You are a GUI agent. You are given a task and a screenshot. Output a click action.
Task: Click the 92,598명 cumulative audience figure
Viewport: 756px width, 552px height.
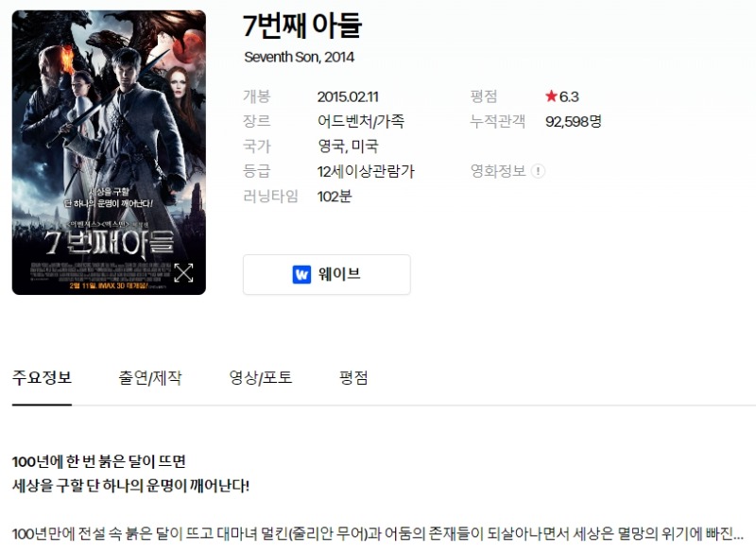point(574,122)
